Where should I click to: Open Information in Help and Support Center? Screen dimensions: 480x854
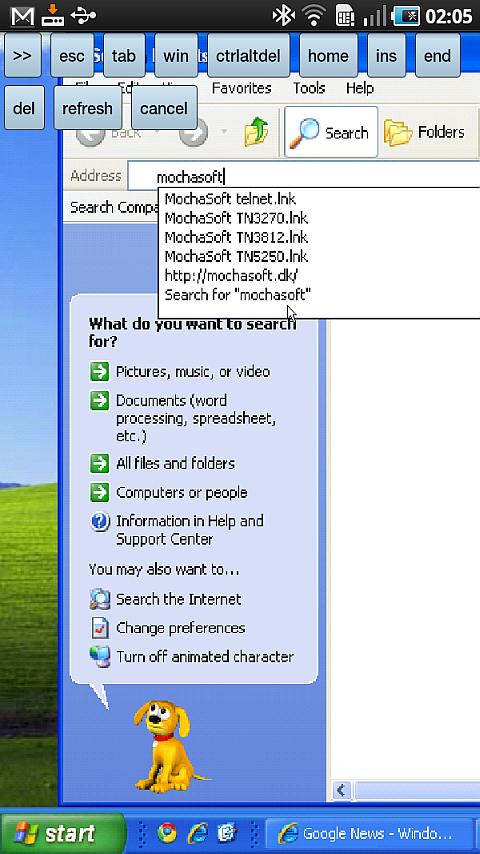pyautogui.click(x=190, y=530)
